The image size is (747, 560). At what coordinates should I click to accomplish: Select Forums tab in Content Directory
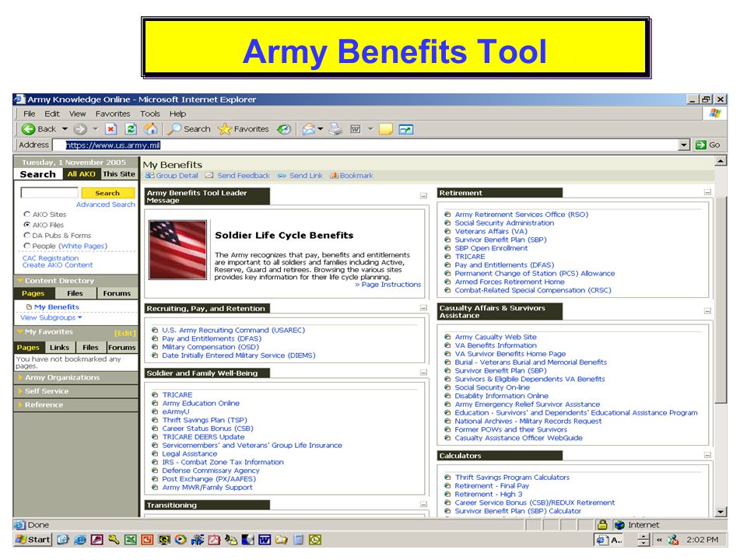pyautogui.click(x=117, y=293)
